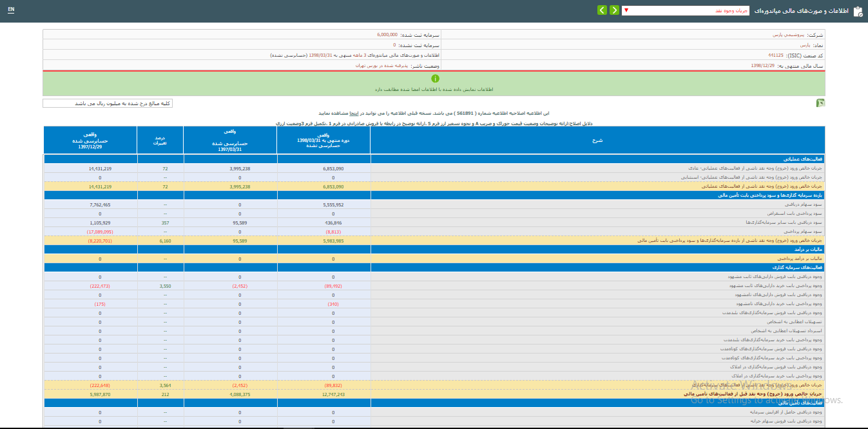Click value 12,747,243
The height and width of the screenshot is (429, 868).
333,394
